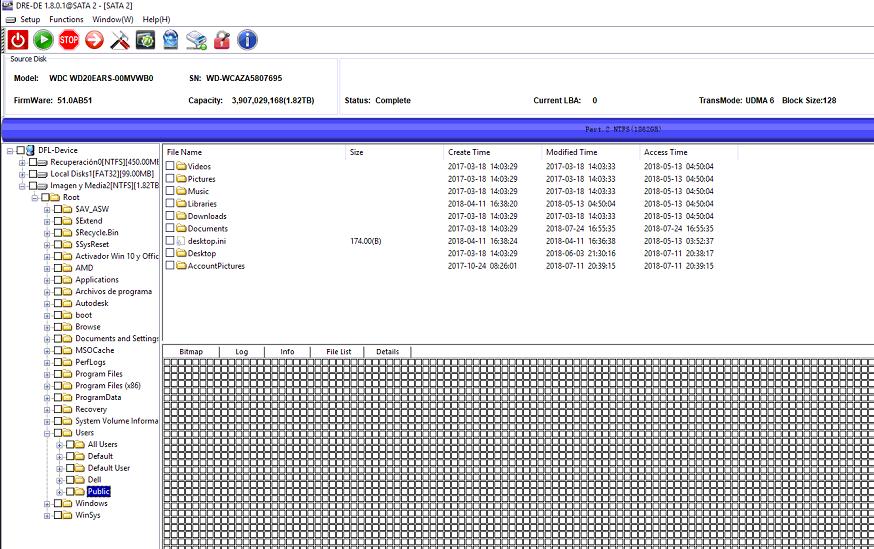Viewport: 874px width, 549px height.
Task: Open the blue info icon
Action: click(247, 40)
